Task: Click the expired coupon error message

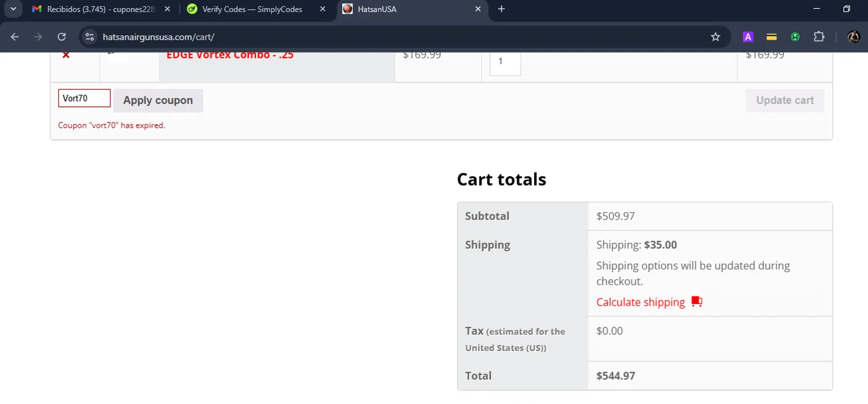Action: click(x=112, y=125)
